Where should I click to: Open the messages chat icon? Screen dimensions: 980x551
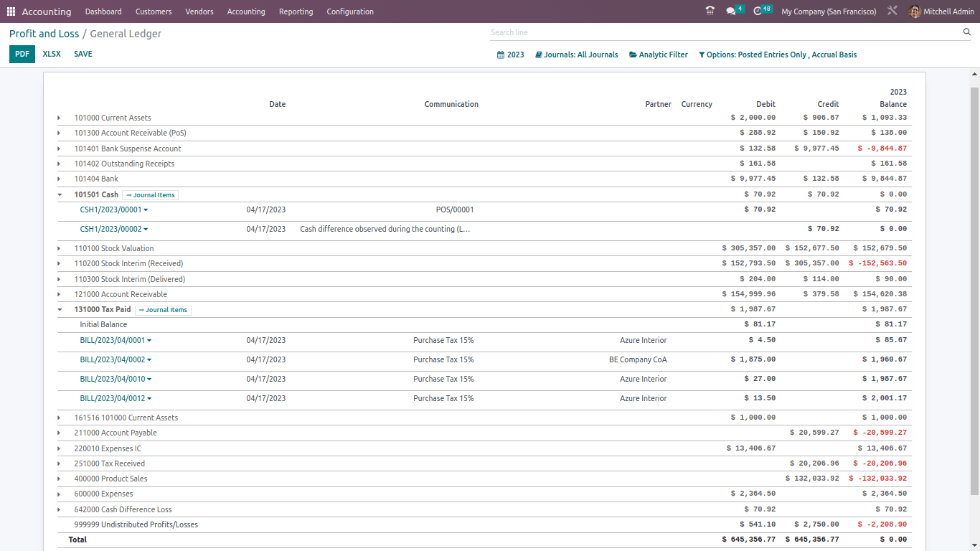[x=731, y=11]
